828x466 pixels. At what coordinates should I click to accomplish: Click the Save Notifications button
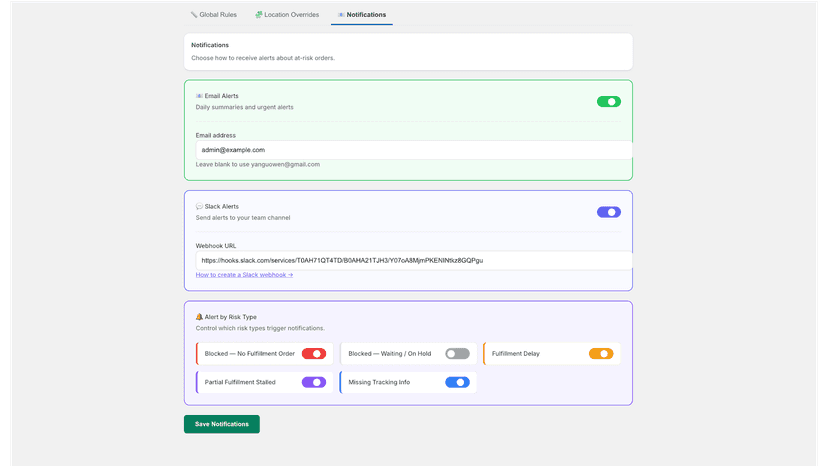[x=222, y=424]
